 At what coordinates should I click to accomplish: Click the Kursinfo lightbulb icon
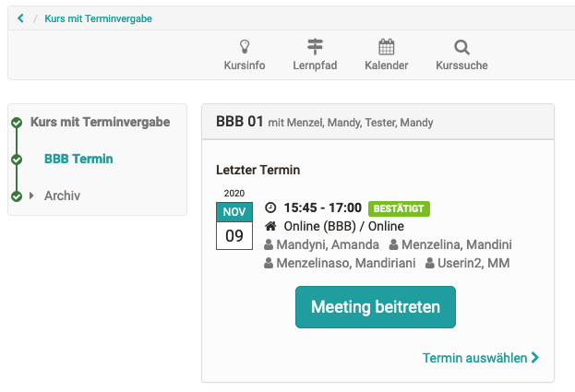point(245,47)
